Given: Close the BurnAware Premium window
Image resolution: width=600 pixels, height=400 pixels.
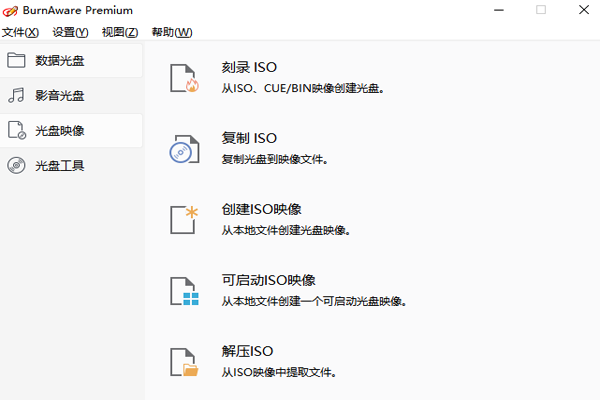Looking at the screenshot, I should [584, 10].
